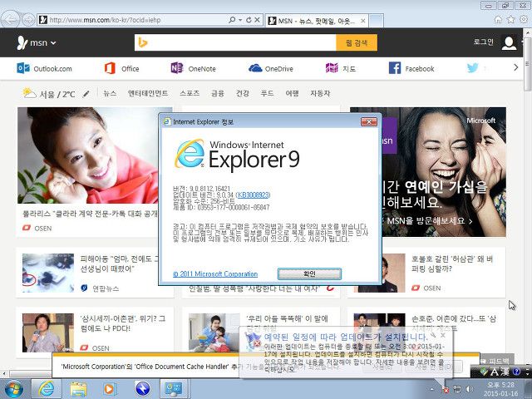Click the MSN butterfly logo
532x399 pixels.
(22, 42)
